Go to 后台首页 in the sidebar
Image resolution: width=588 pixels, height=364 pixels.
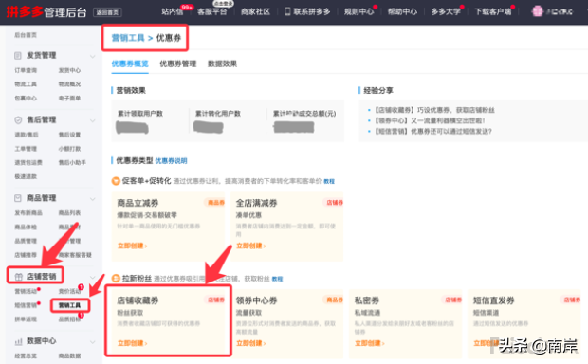pyautogui.click(x=26, y=35)
